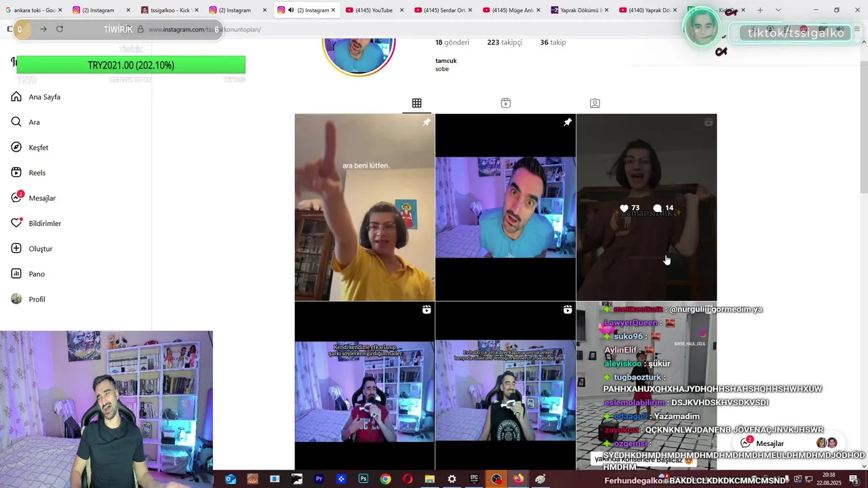Open the pinned post 'ara beni lütfen'
The width and height of the screenshot is (868, 488).
365,207
